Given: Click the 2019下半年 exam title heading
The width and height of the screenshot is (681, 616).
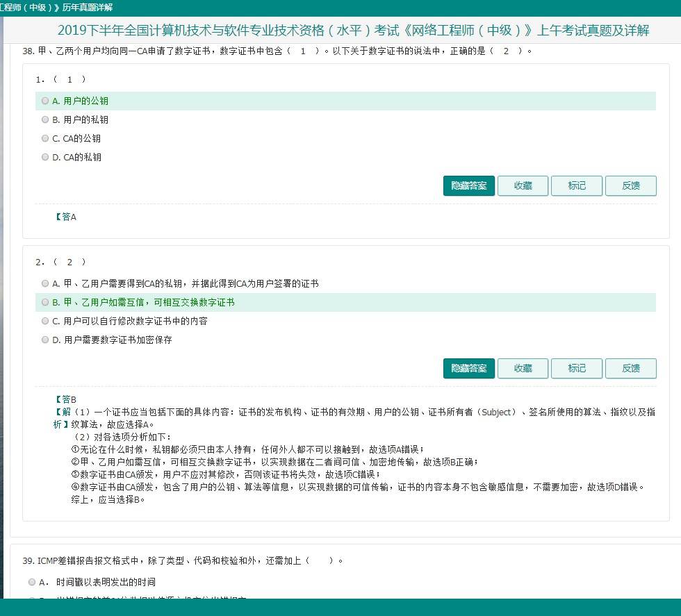Looking at the screenshot, I should (353, 30).
